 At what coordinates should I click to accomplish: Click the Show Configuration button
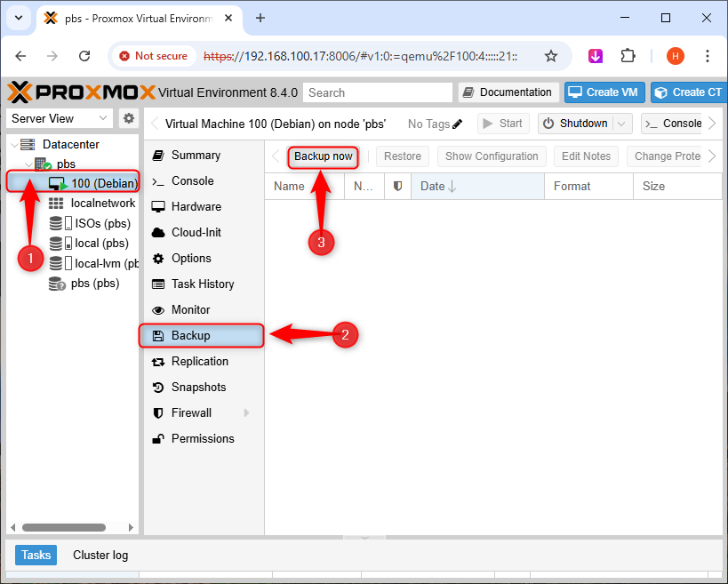(492, 156)
